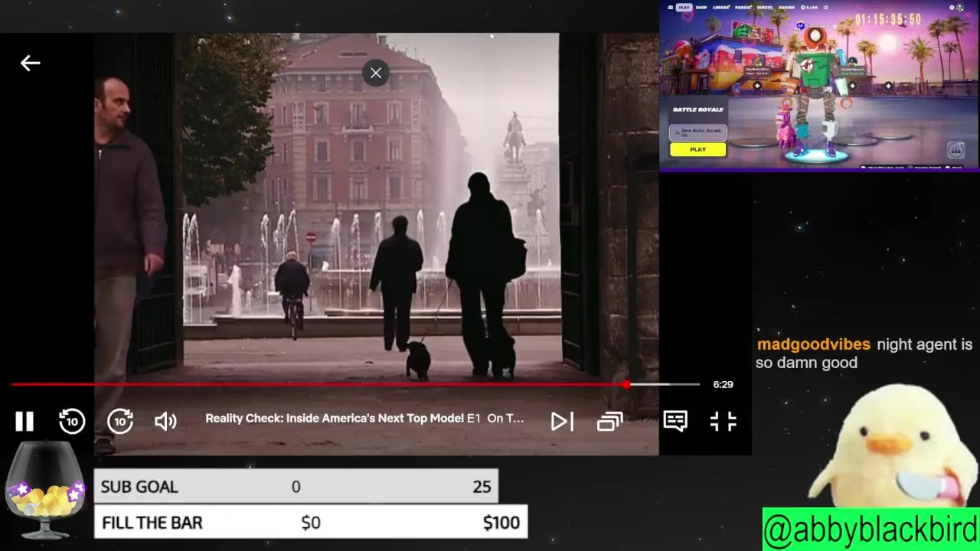Screen dimensions: 980x551
Task: Mute the video volume
Action: [x=166, y=421]
